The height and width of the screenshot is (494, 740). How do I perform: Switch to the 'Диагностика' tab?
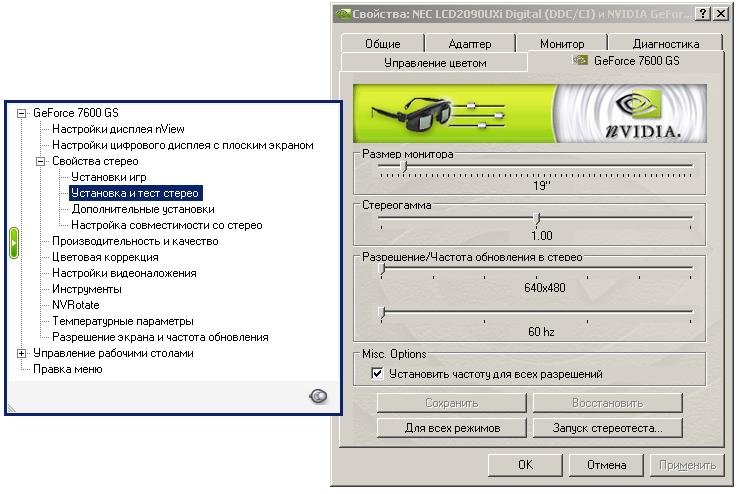pyautogui.click(x=665, y=43)
